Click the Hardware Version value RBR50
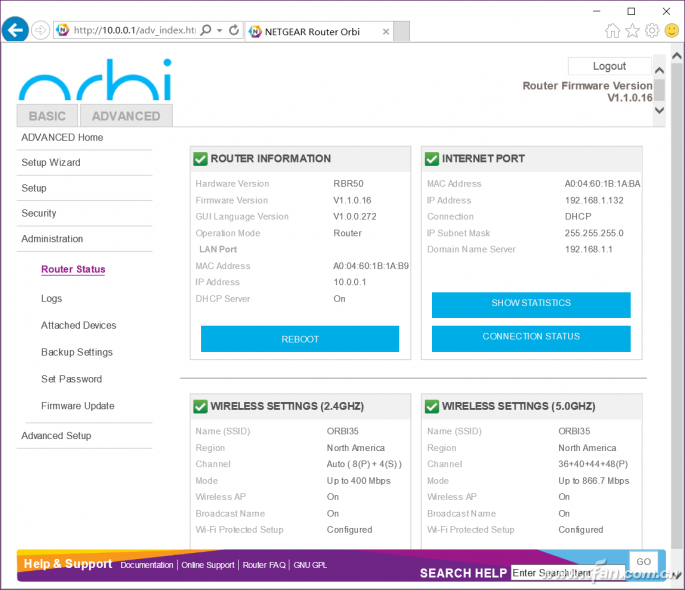This screenshot has height=590, width=685. pos(349,184)
